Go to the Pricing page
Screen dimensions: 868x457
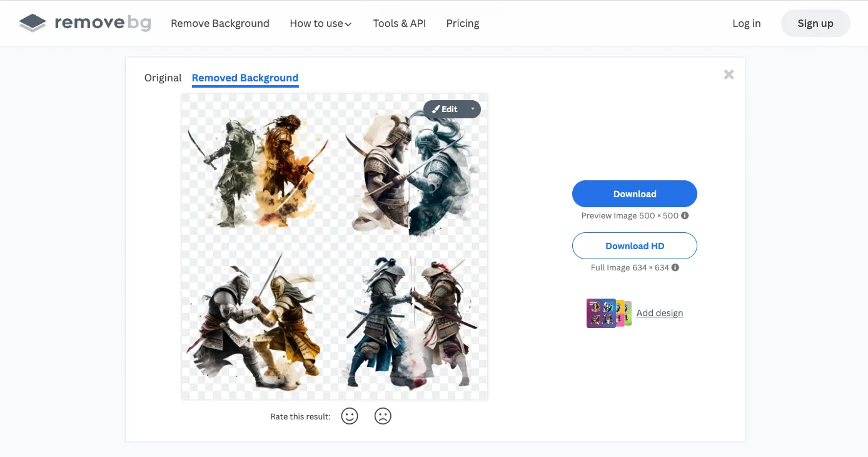463,23
